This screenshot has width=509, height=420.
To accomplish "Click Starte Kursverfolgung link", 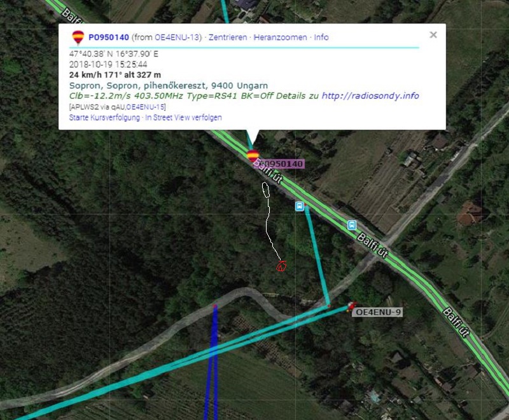I will 104,118.
